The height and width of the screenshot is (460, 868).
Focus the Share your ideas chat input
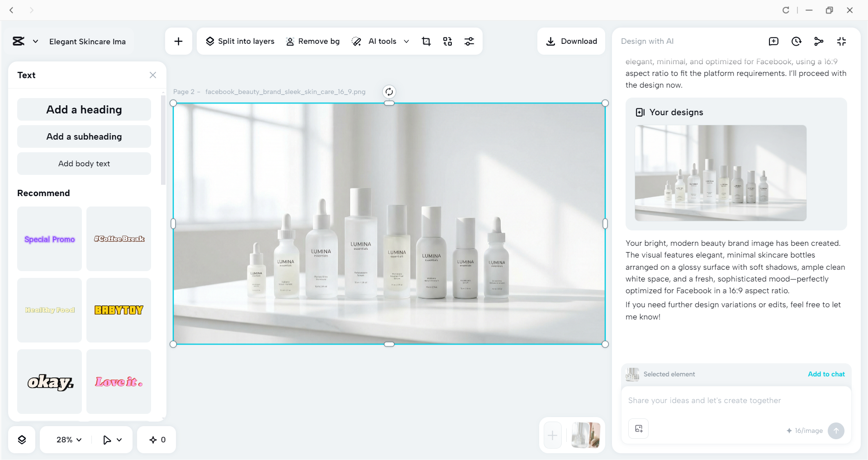[x=736, y=400]
